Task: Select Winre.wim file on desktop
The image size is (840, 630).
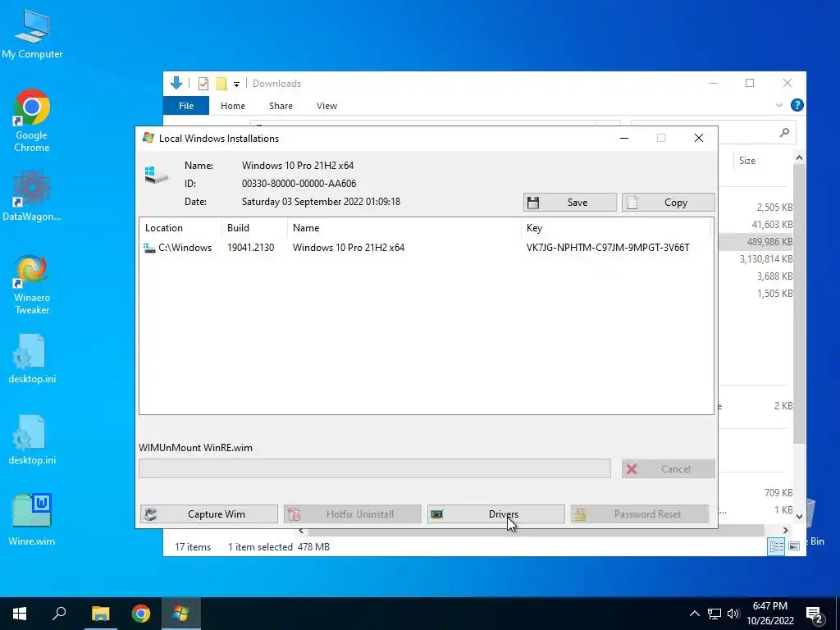Action: (32, 519)
